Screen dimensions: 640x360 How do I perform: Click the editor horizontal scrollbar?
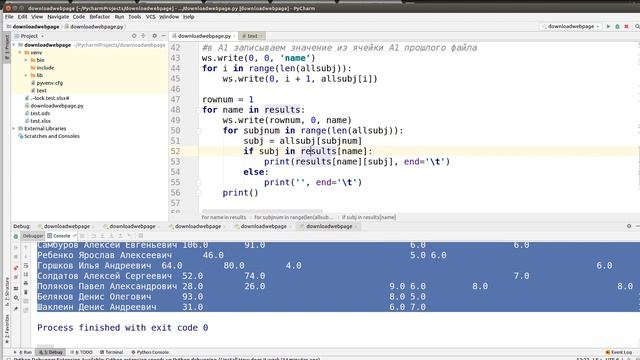tap(262, 211)
